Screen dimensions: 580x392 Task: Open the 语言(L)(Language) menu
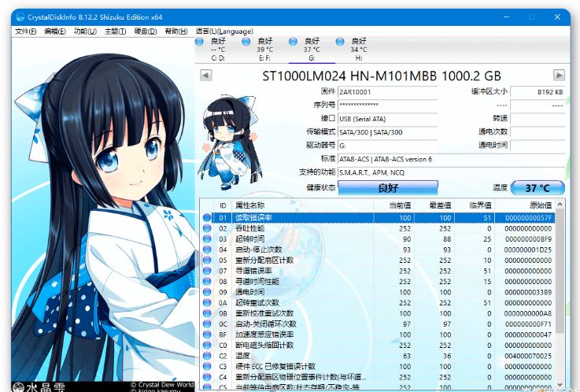tap(224, 31)
